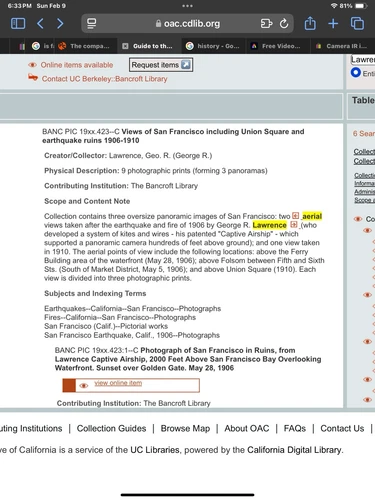Click the extensions icon in address bar
This screenshot has height=500, width=375.
pos(266,24)
